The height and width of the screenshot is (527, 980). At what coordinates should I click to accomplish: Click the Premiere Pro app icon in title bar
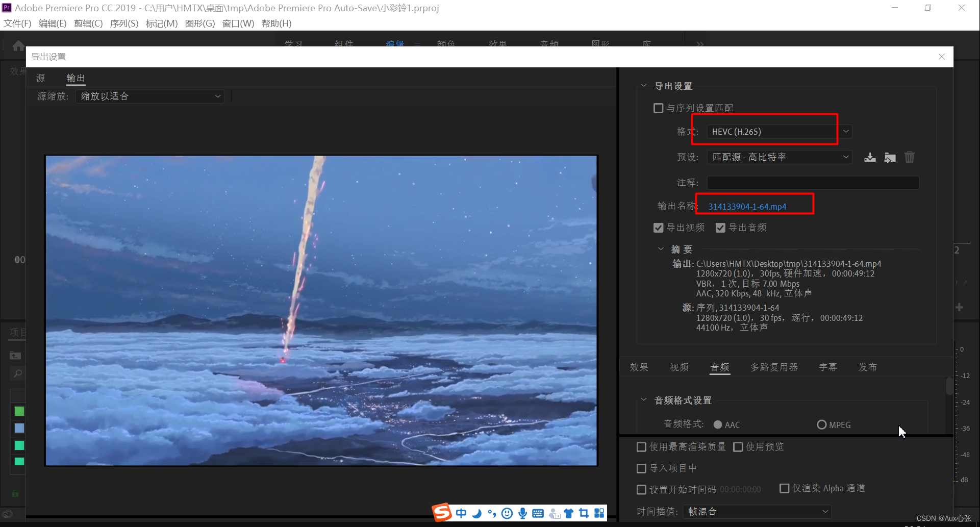7,8
